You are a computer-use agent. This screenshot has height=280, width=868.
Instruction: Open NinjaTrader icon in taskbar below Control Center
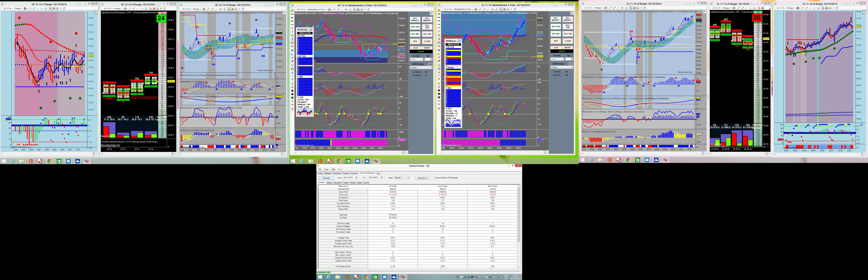click(403, 277)
